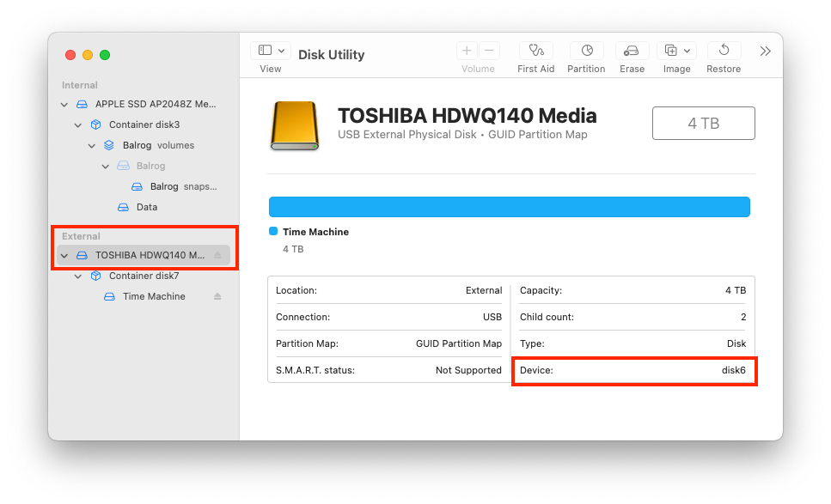The width and height of the screenshot is (831, 504).
Task: Collapse the APPLE SSD AP2048Z disk row
Action: click(x=64, y=104)
